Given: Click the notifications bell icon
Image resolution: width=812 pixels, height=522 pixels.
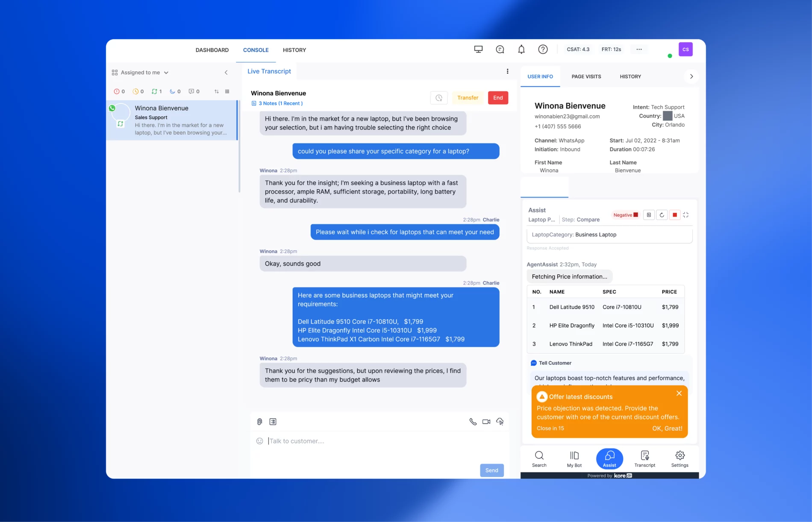Looking at the screenshot, I should [521, 50].
